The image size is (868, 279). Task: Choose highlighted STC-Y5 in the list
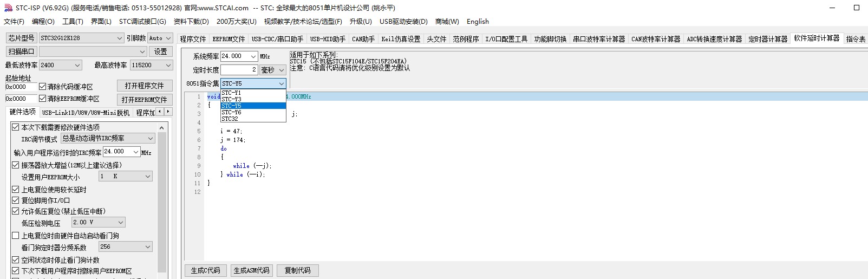pyautogui.click(x=253, y=106)
